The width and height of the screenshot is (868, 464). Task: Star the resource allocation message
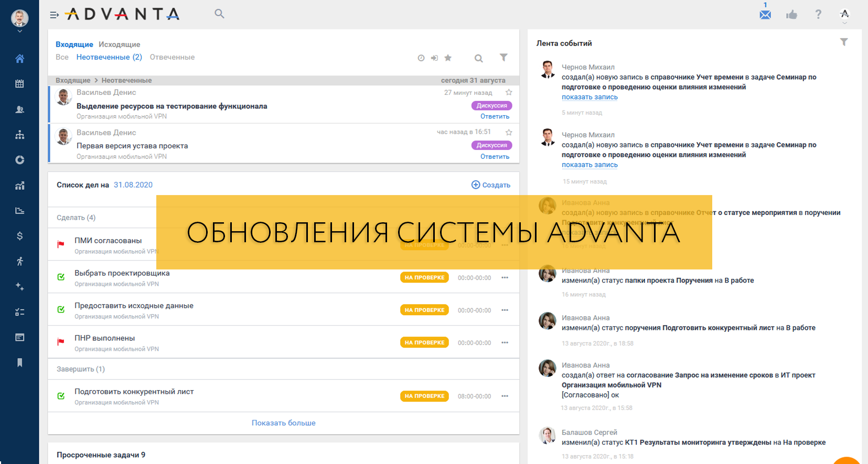pos(508,93)
